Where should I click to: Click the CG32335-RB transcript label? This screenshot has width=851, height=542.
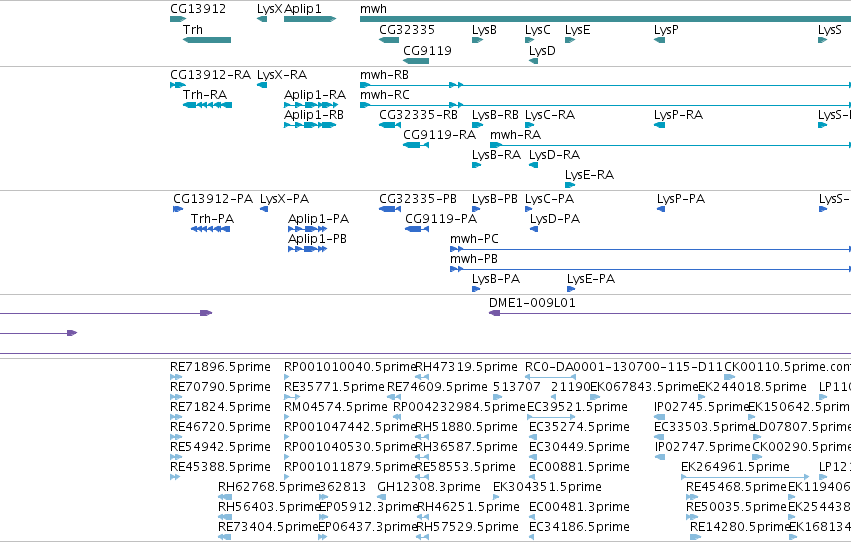coord(418,114)
